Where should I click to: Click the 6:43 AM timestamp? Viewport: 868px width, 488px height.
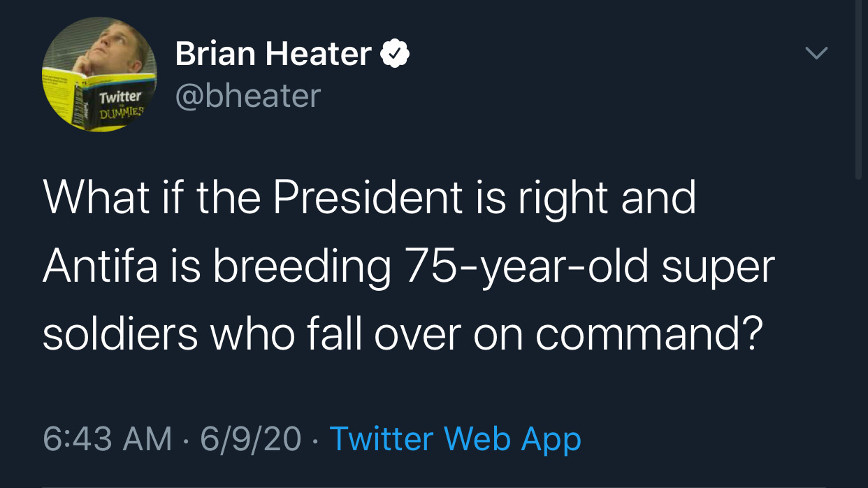(x=107, y=439)
